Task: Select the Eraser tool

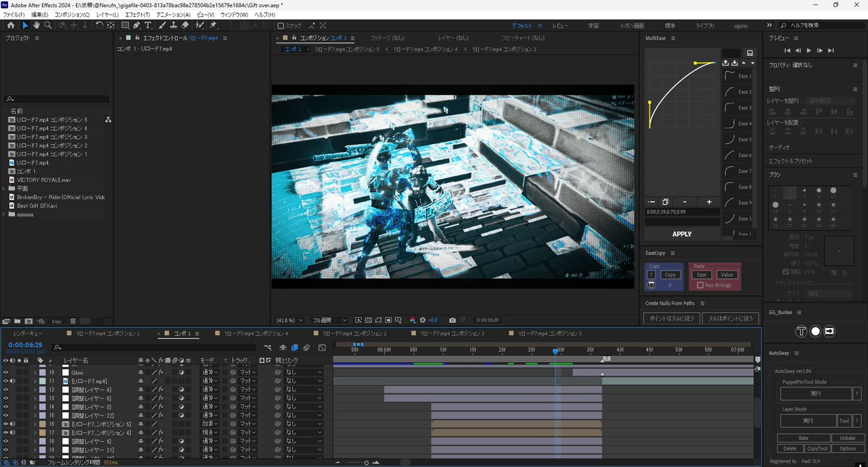Action: point(184,25)
